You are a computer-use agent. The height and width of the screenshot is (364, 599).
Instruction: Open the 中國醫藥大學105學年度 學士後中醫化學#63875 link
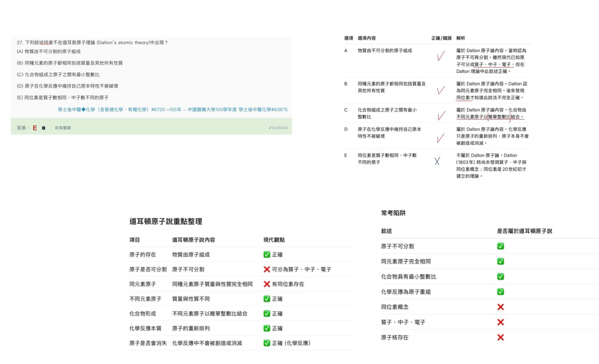[x=237, y=110]
